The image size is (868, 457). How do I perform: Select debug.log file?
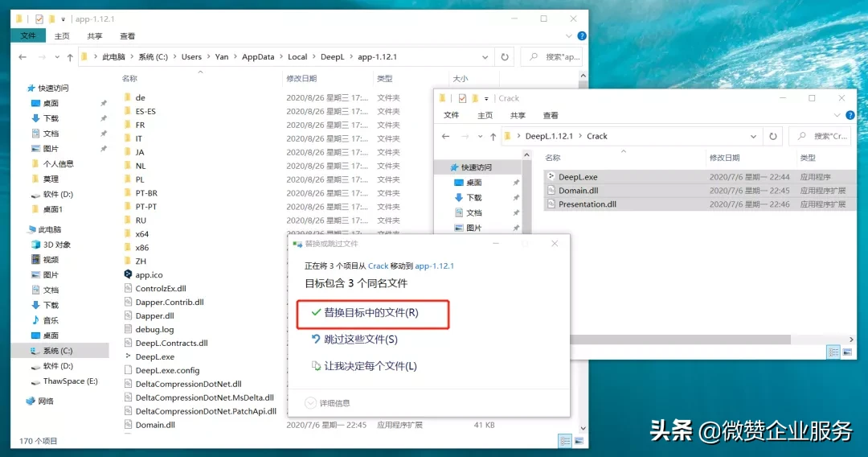(x=154, y=330)
